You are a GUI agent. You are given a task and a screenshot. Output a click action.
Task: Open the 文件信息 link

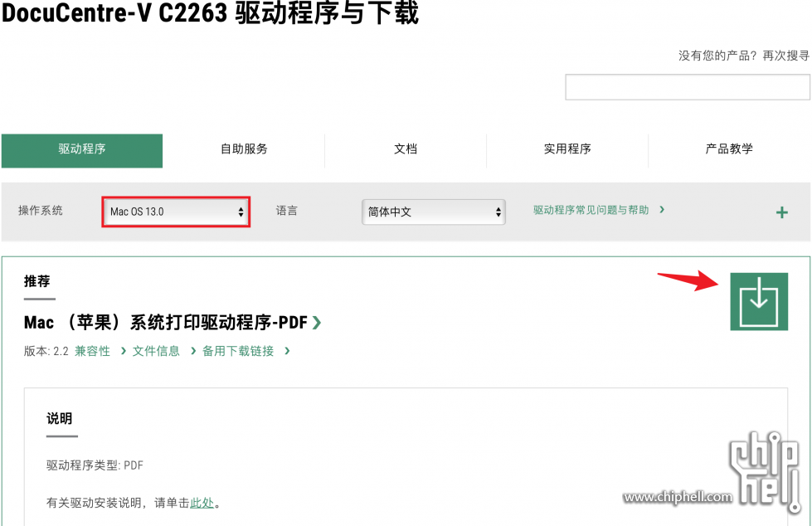[164, 351]
